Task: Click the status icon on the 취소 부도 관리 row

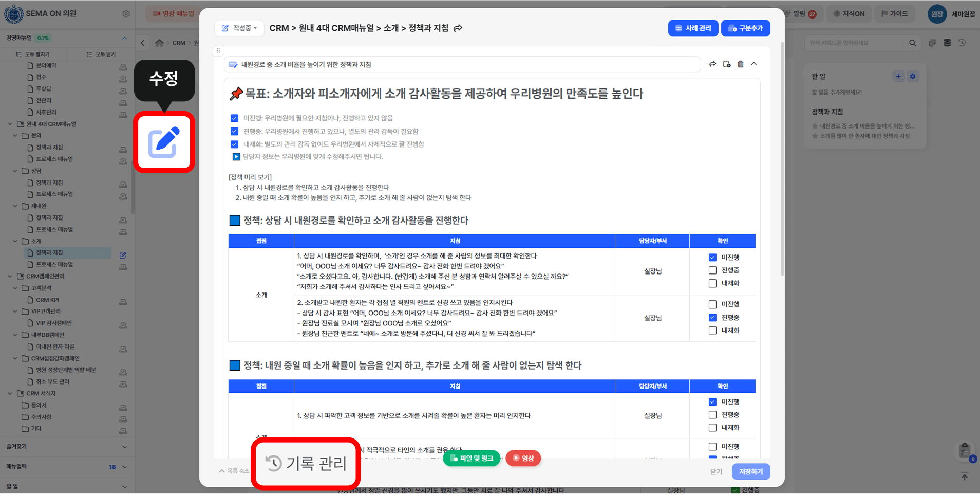Action: pos(123,384)
